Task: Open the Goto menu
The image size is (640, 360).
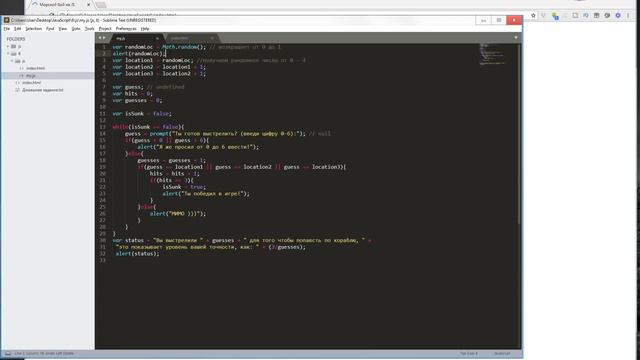Action: pyautogui.click(x=76, y=29)
